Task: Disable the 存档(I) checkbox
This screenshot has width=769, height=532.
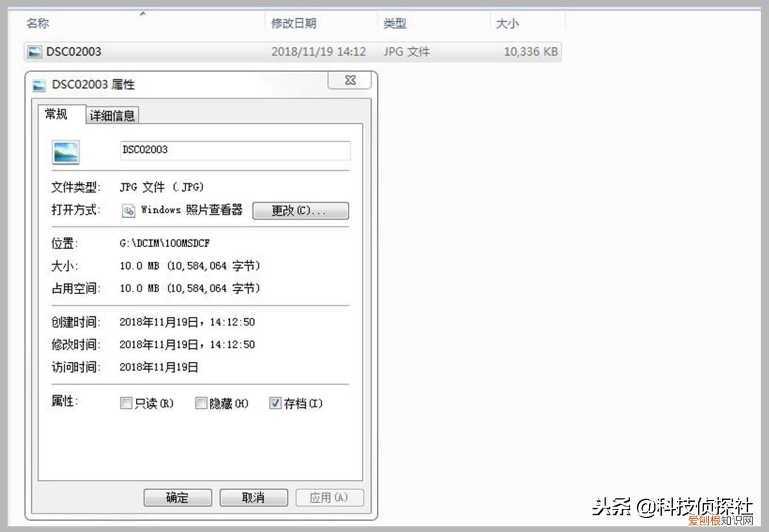Action: coord(274,403)
